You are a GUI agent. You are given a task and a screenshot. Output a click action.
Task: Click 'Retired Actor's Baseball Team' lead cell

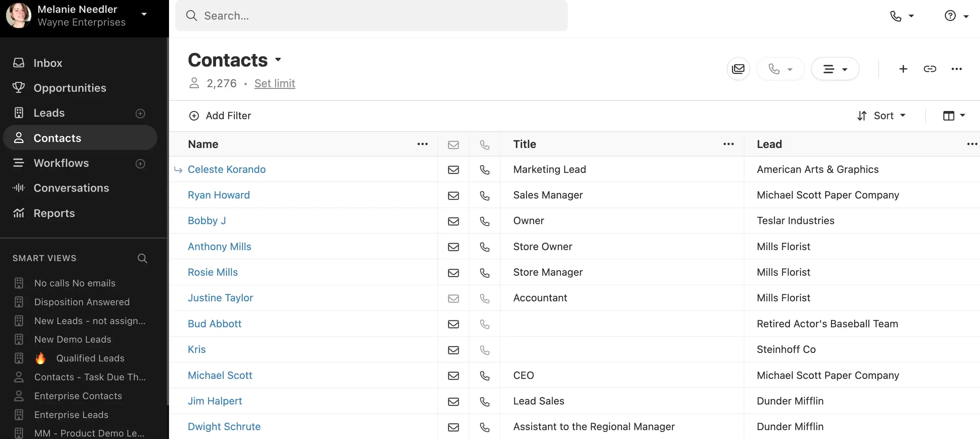(827, 324)
